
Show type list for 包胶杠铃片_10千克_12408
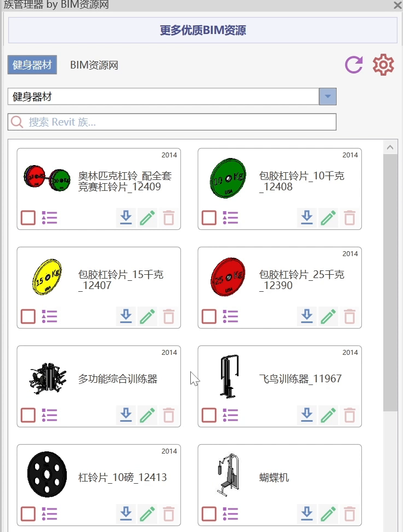[230, 218]
